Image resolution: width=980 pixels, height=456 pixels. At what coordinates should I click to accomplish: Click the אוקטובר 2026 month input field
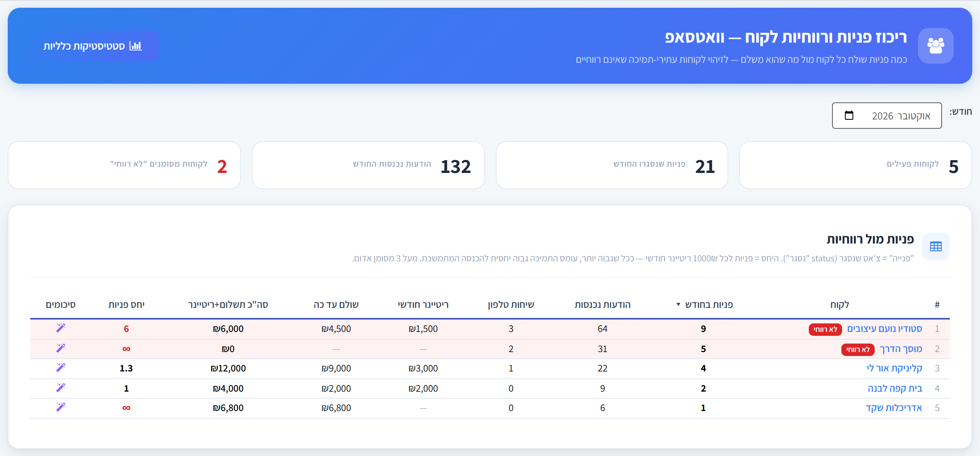coord(887,116)
